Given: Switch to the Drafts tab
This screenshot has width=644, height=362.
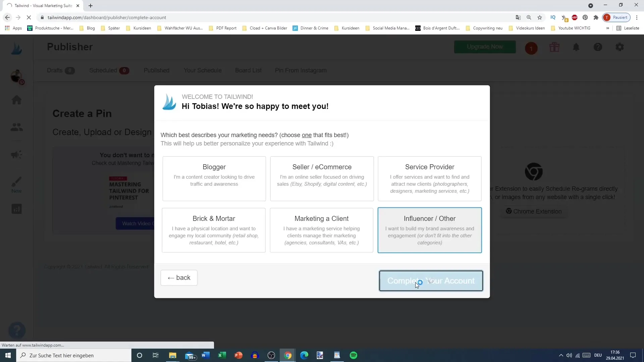Looking at the screenshot, I should [x=61, y=70].
